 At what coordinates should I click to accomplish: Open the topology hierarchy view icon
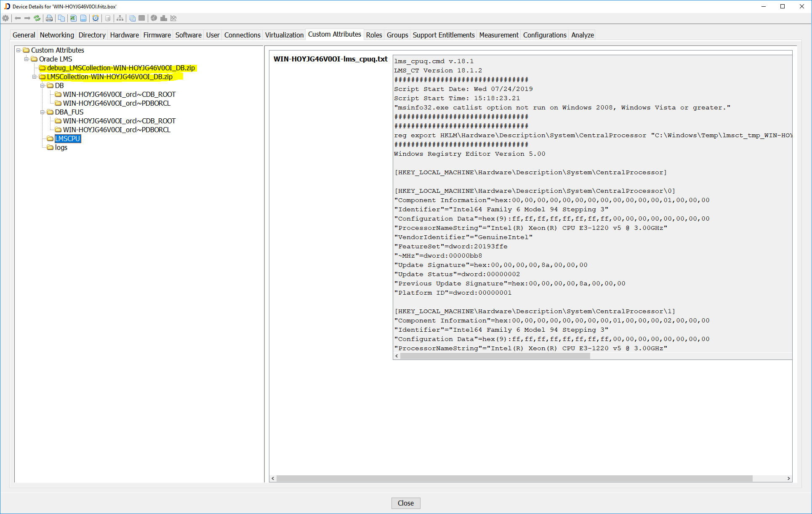click(x=120, y=18)
